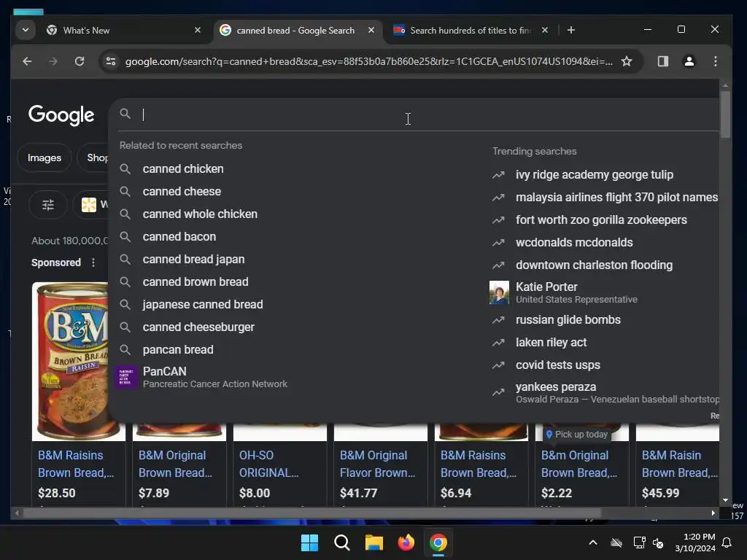Click the vertical page scrollbar thumb

(x=725, y=114)
